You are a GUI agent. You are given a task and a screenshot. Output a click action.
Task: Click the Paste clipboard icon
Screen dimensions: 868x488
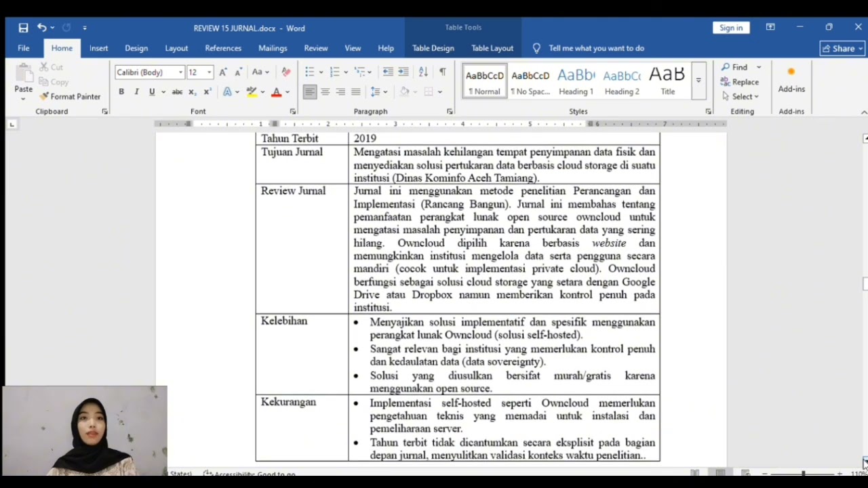tap(24, 74)
